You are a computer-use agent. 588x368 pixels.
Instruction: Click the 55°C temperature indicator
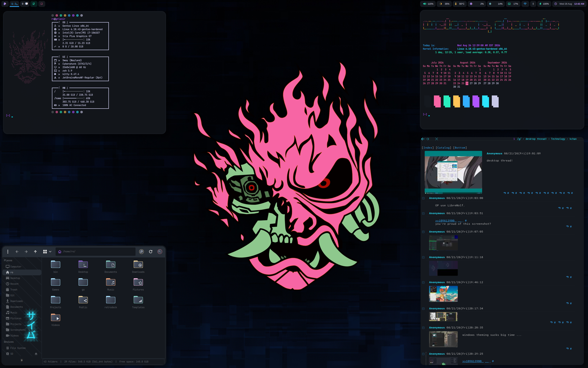tap(460, 4)
